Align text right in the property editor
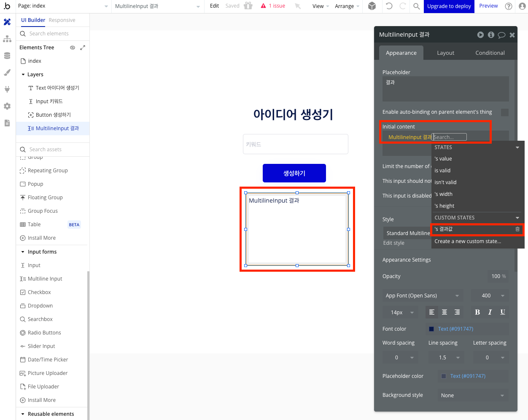 (x=457, y=312)
